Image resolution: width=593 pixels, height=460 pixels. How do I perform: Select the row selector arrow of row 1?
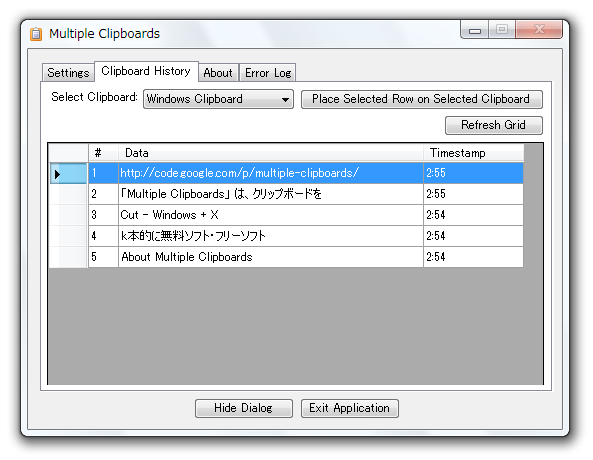tap(68, 173)
